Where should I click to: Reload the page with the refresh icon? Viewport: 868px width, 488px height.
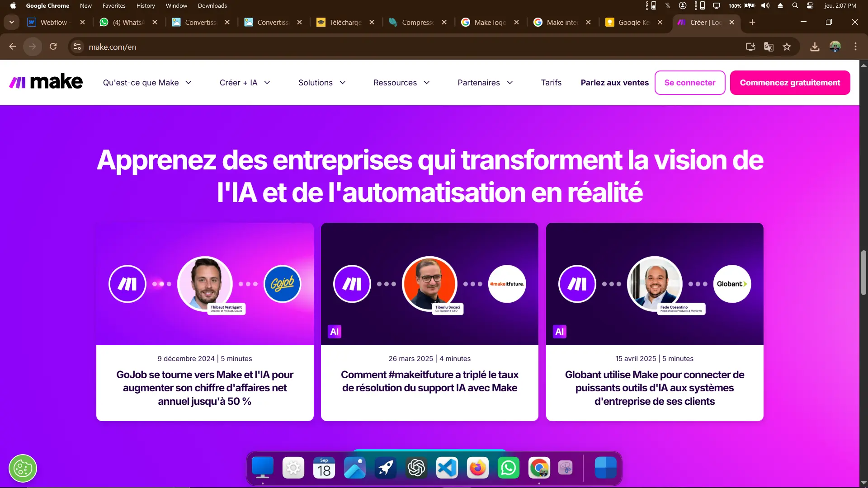click(x=53, y=47)
